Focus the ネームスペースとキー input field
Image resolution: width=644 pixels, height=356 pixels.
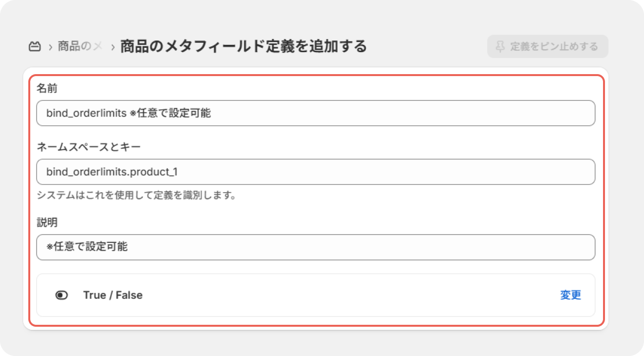316,172
